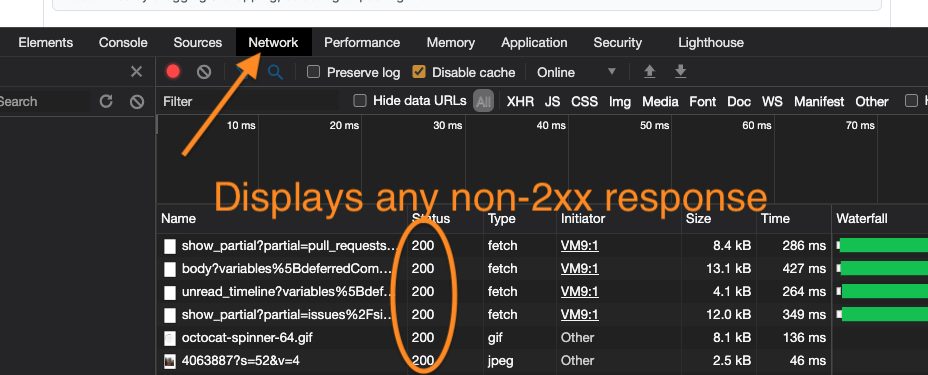Click the thumbnail icon of 4063887?s=52&v=4

click(170, 361)
